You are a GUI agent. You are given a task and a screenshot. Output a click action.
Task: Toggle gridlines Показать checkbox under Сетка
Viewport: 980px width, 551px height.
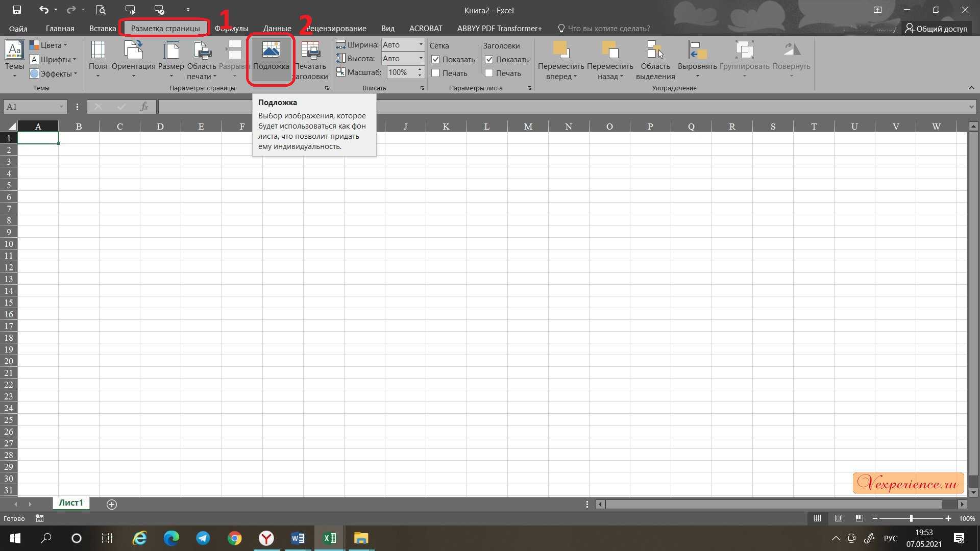[x=435, y=60]
